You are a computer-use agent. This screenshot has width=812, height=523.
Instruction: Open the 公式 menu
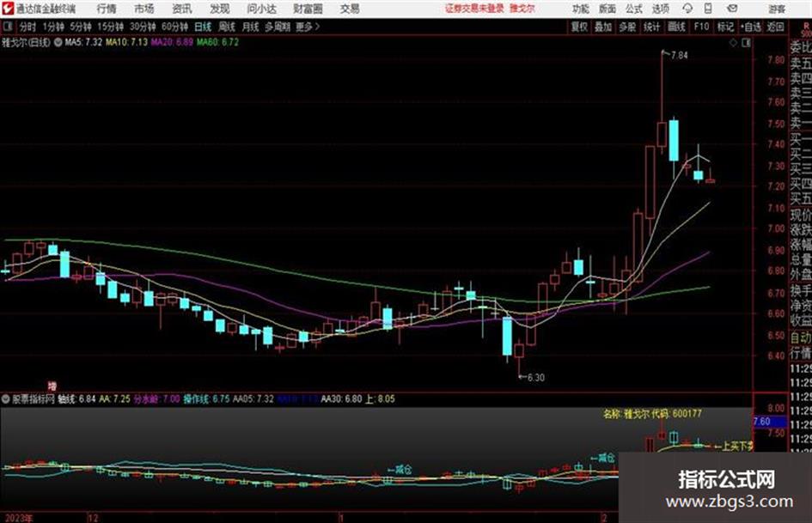point(634,9)
